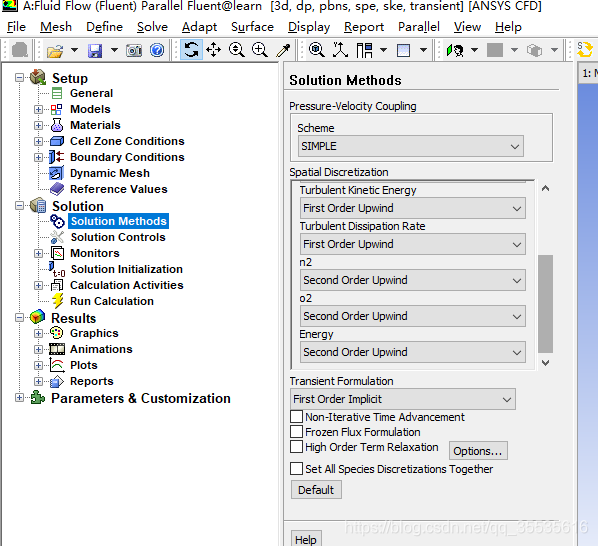The width and height of the screenshot is (598, 546).
Task: Click the Dynamic Mesh tree icon
Action: [x=57, y=173]
